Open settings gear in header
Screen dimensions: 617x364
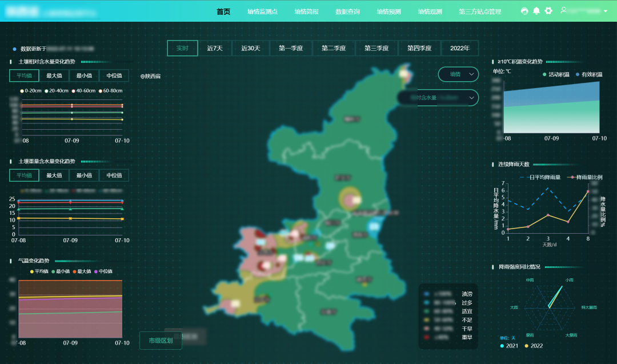pyautogui.click(x=548, y=11)
